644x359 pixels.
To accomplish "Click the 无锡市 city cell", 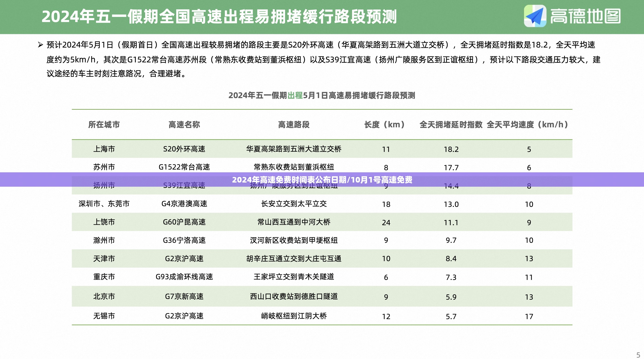I will pyautogui.click(x=104, y=316).
